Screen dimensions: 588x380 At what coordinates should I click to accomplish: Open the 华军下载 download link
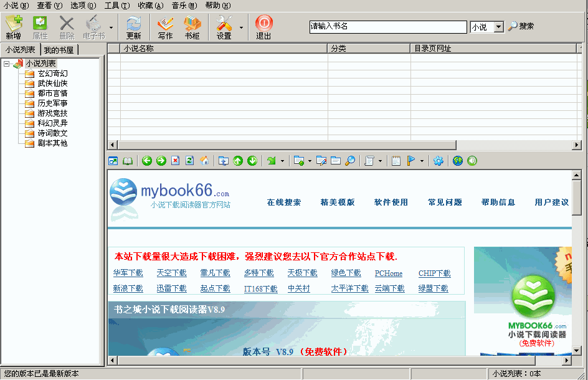(x=128, y=273)
